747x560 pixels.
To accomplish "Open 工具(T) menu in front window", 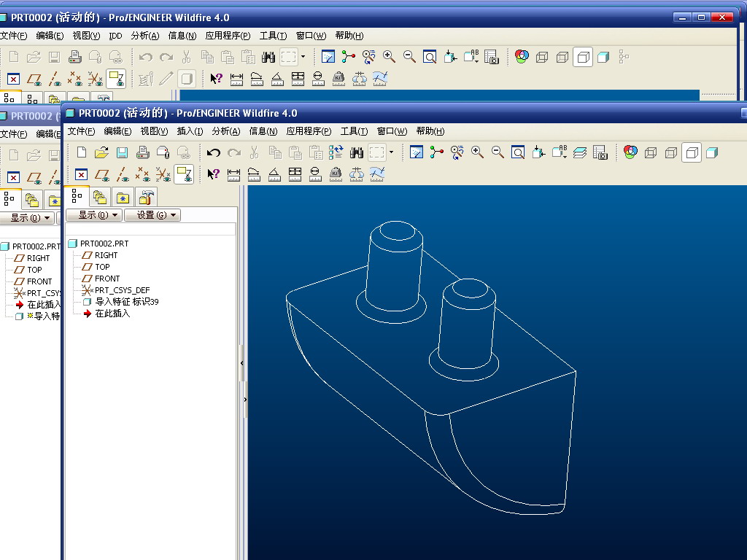I will (354, 131).
